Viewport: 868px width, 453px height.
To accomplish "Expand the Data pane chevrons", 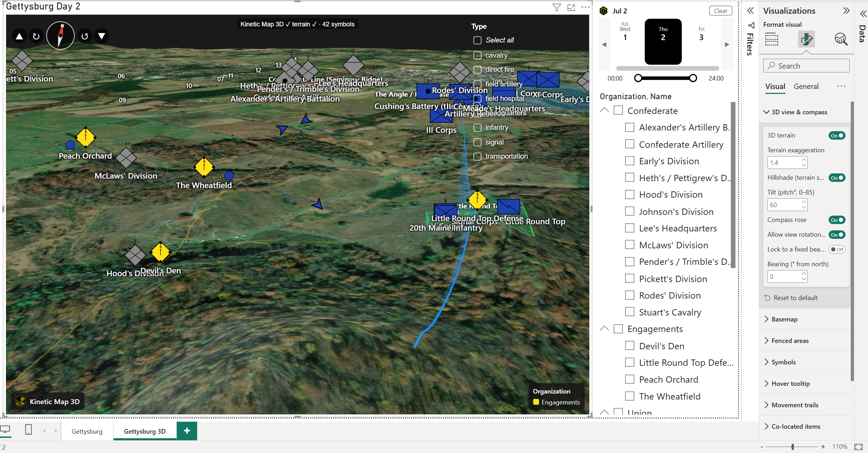I will pos(863,14).
